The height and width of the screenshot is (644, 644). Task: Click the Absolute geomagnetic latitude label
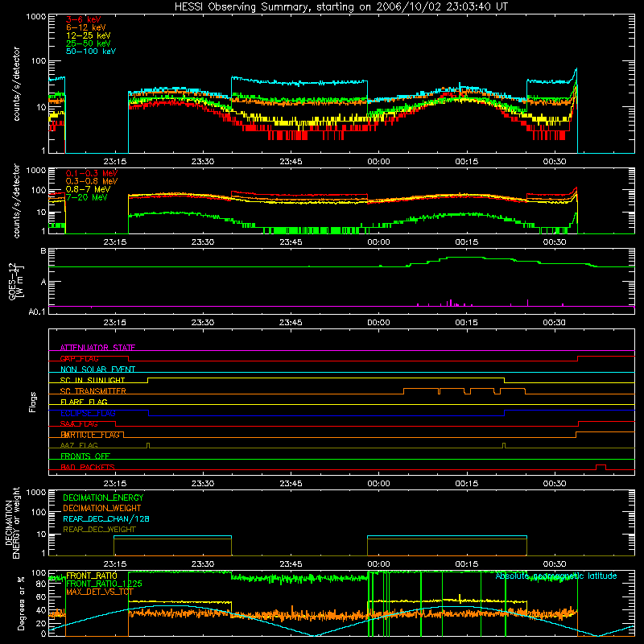coord(556,576)
